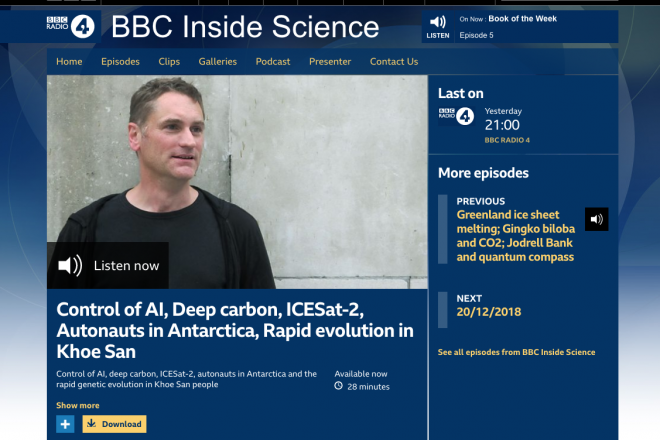Image resolution: width=660 pixels, height=440 pixels.
Task: Open previous episode Greenland ice sheet melting
Action: click(x=516, y=236)
